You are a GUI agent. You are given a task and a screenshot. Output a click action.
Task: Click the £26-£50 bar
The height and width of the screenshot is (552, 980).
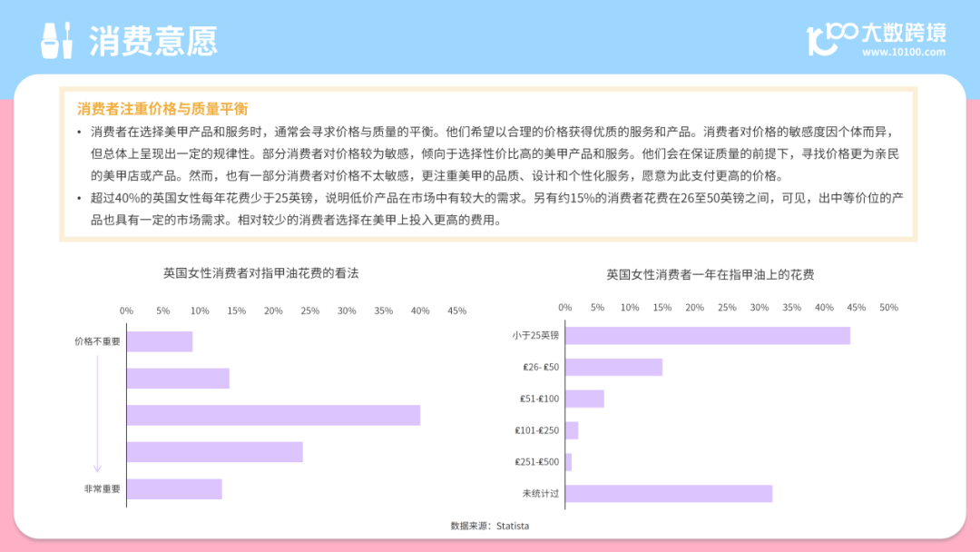[x=613, y=367]
